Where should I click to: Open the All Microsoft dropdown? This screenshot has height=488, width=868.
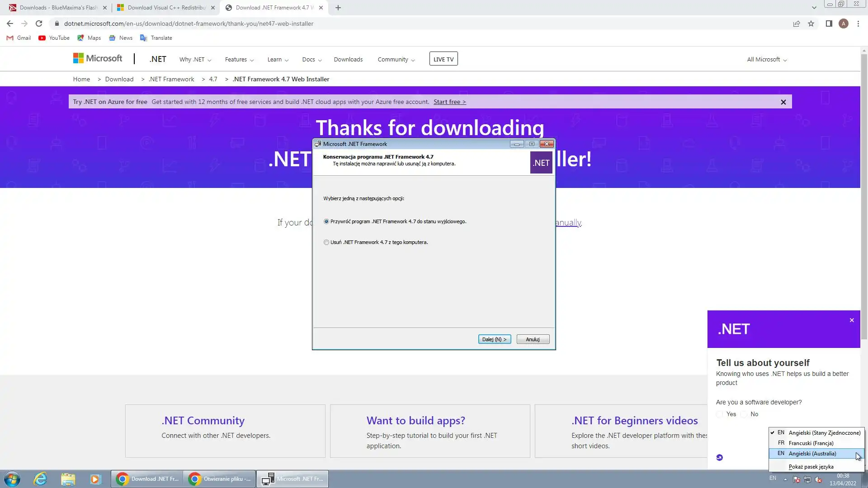[x=766, y=60]
